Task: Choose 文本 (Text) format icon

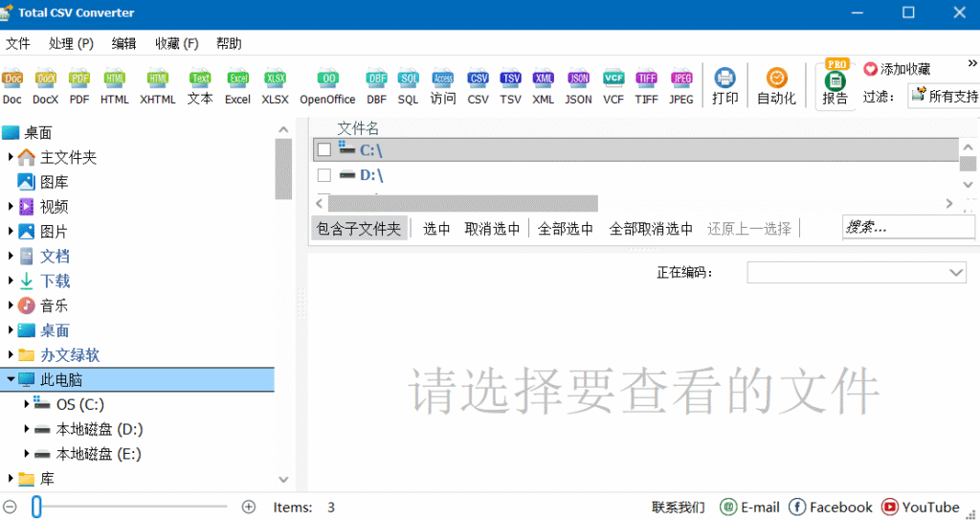Action: coord(200,86)
